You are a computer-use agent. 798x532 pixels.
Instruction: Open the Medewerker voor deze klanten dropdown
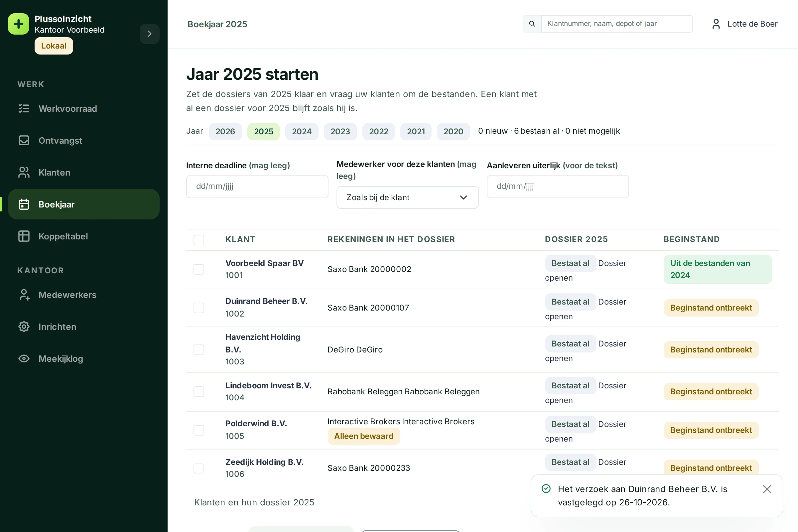[x=408, y=198]
